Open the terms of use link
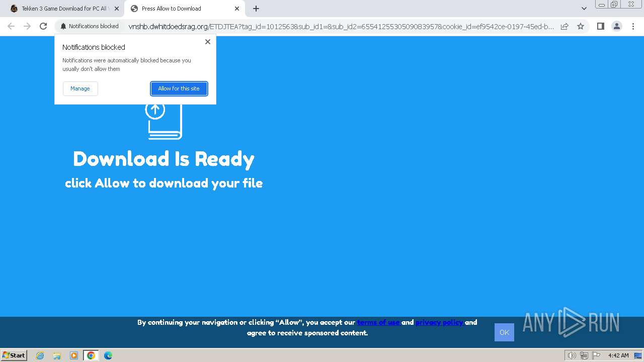This screenshot has height=362, width=644. click(x=379, y=322)
